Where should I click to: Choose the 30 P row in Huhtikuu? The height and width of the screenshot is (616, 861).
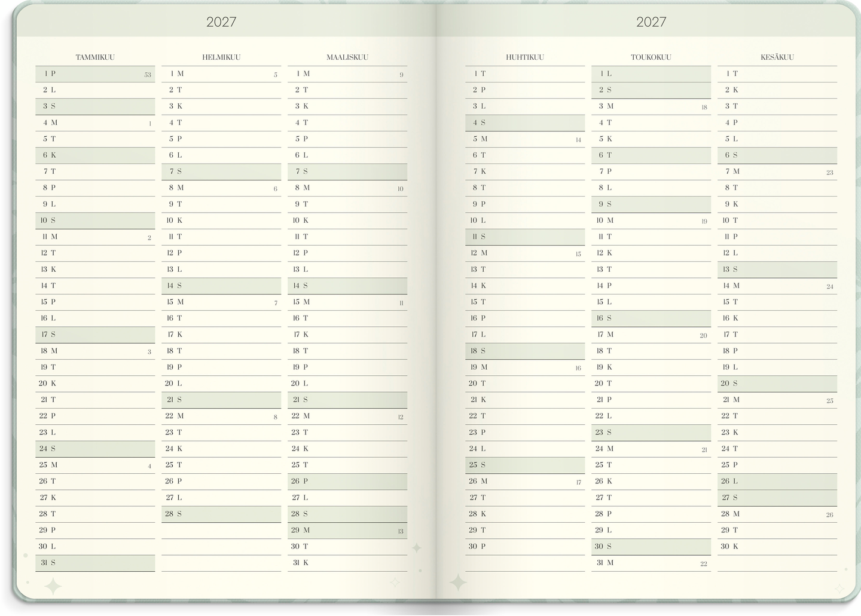(x=525, y=546)
